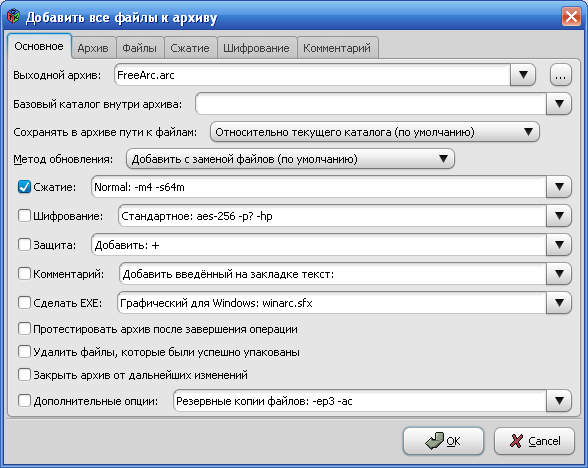
Task: Enable the Шифрование encryption checkbox
Action: pos(24,216)
